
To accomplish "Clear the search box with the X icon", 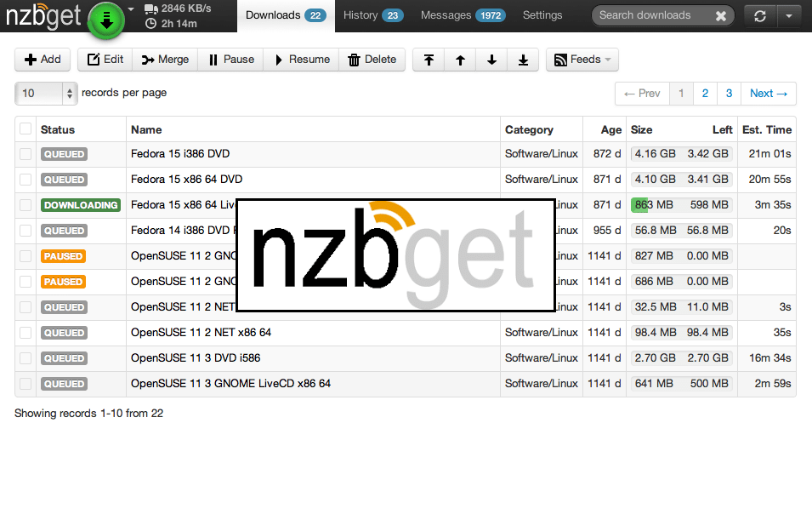I will click(721, 16).
